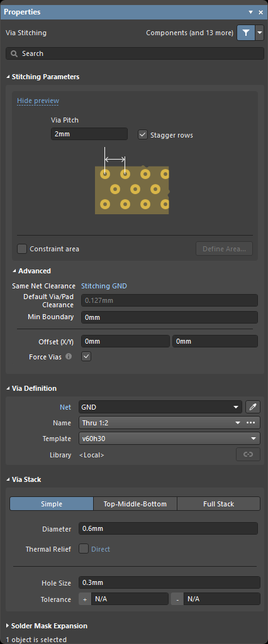The height and width of the screenshot is (644, 268).
Task: Open the filter dropdown arrow beside funnel
Action: click(x=259, y=33)
